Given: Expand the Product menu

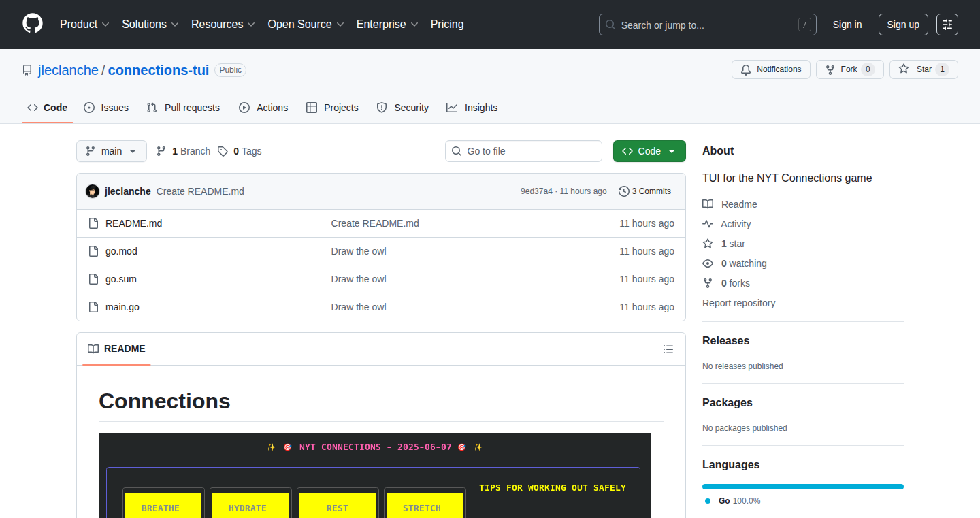Looking at the screenshot, I should (x=84, y=25).
